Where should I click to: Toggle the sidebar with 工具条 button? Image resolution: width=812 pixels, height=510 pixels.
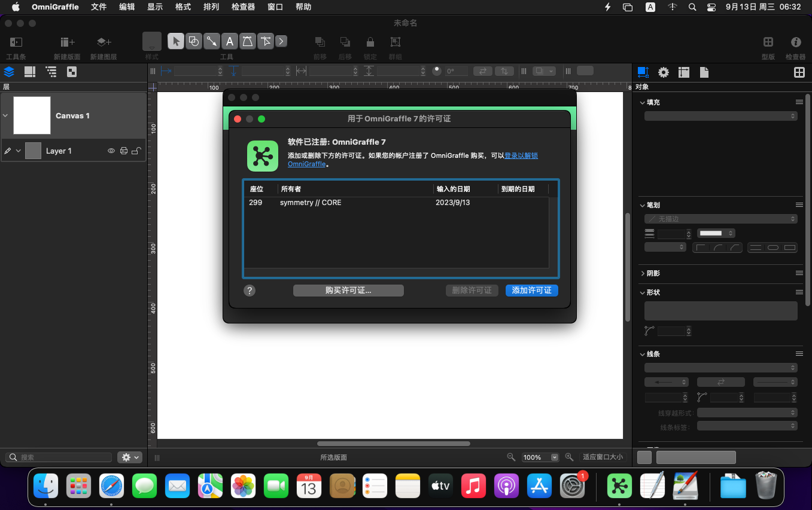[16, 42]
